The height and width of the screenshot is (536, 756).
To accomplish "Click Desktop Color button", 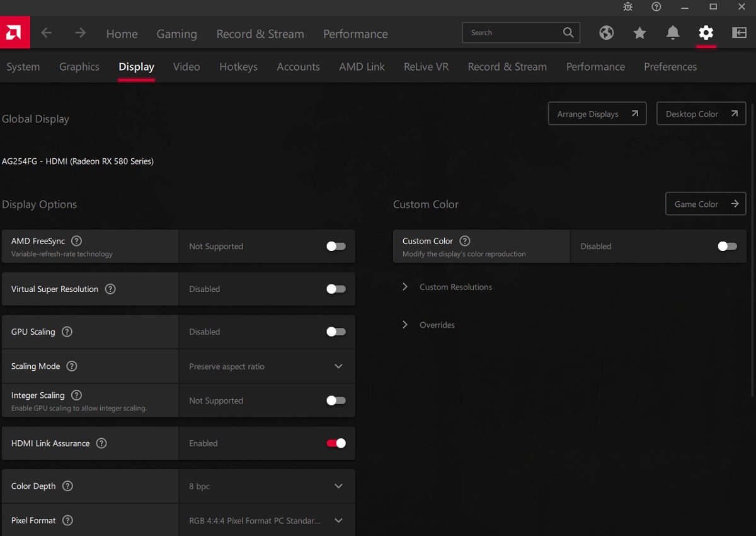I will (x=701, y=114).
